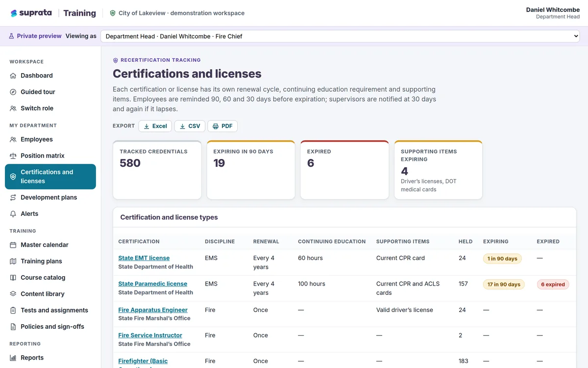Click the '17 in 90 days' badge
This screenshot has height=368, width=588.
pos(504,284)
